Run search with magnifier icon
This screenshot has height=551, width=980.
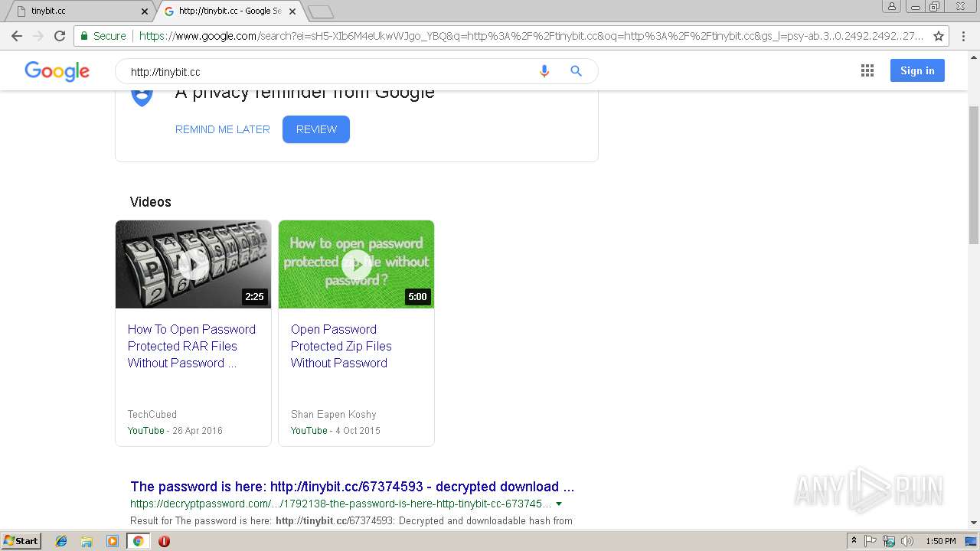click(576, 71)
